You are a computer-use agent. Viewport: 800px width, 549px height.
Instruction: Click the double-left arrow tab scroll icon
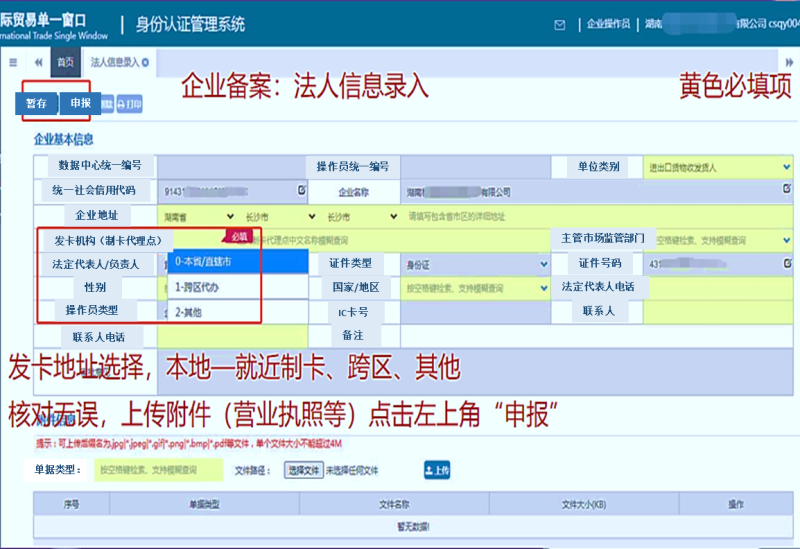pyautogui.click(x=38, y=62)
